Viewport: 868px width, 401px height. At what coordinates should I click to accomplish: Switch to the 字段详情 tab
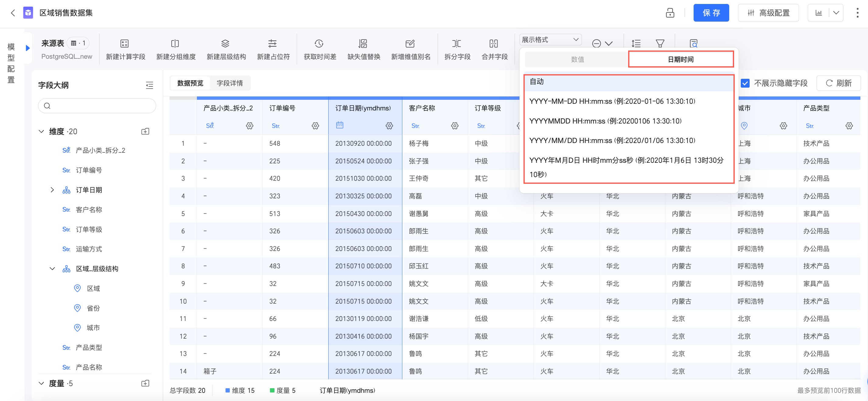pos(229,83)
